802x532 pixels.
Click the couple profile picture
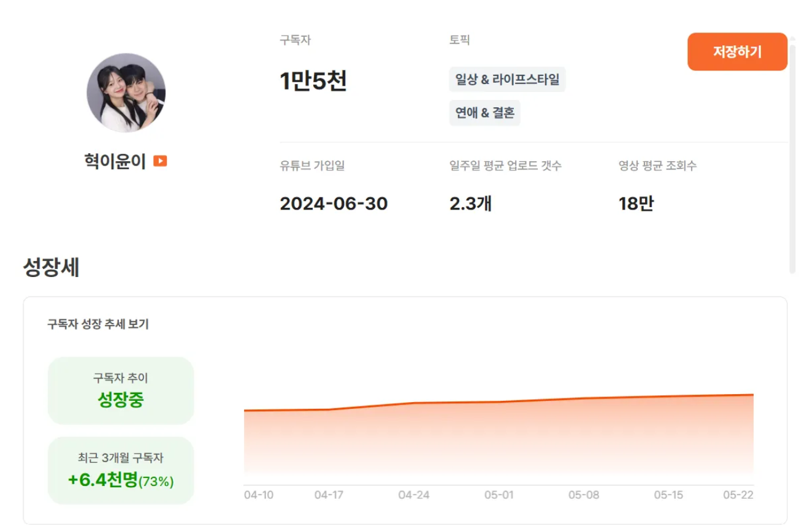coord(126,93)
